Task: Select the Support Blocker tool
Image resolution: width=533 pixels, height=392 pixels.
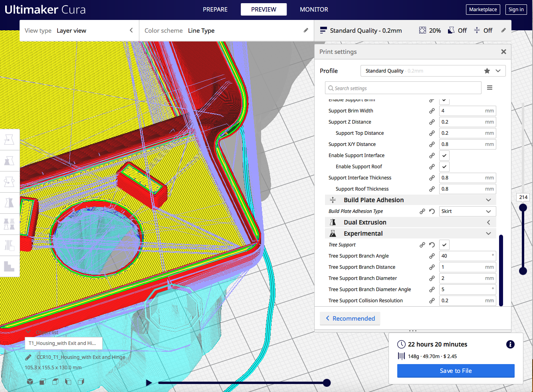Action: point(9,245)
